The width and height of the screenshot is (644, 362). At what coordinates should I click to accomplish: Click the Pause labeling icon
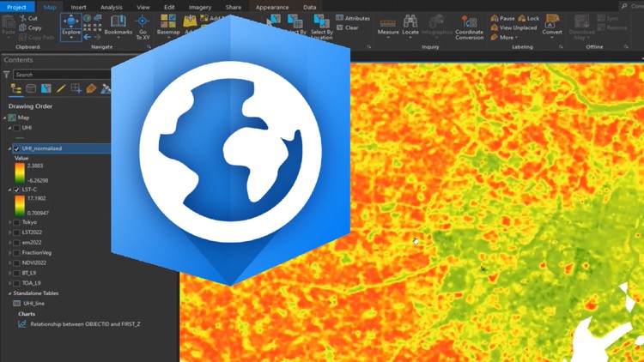(495, 19)
